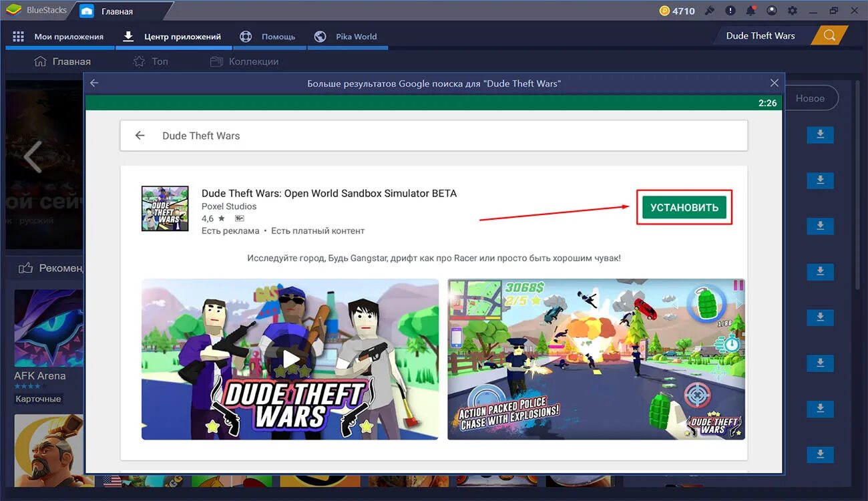Click the Карточные genre tag
This screenshot has width=868, height=501.
pos(38,399)
